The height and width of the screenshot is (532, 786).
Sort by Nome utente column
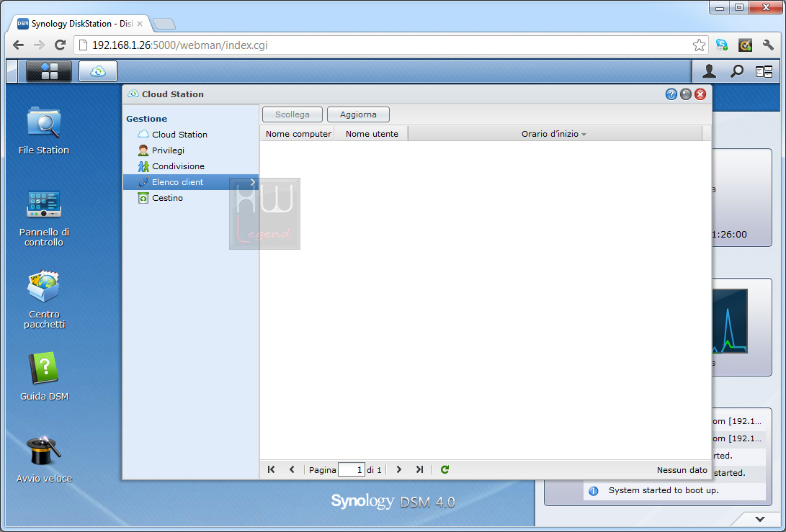[372, 134]
